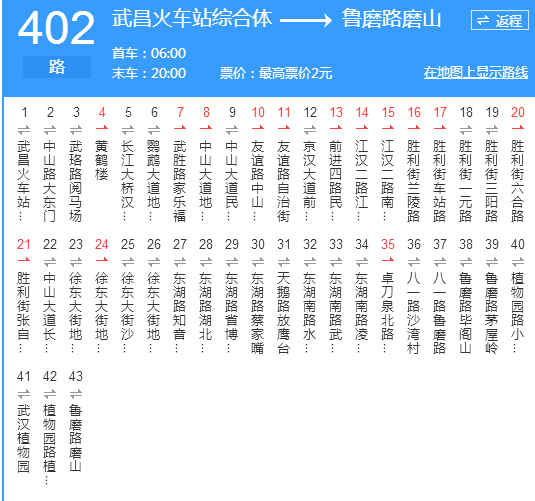Open 在地图上显示路线 map link
535x501 pixels.
[476, 73]
